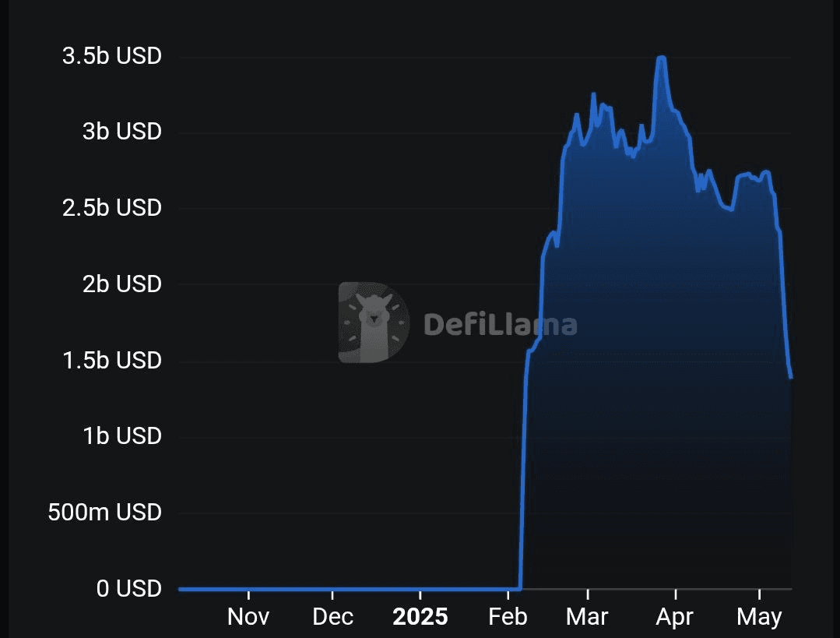
Task: Click the 3.5b USD axis label
Action: (x=112, y=56)
